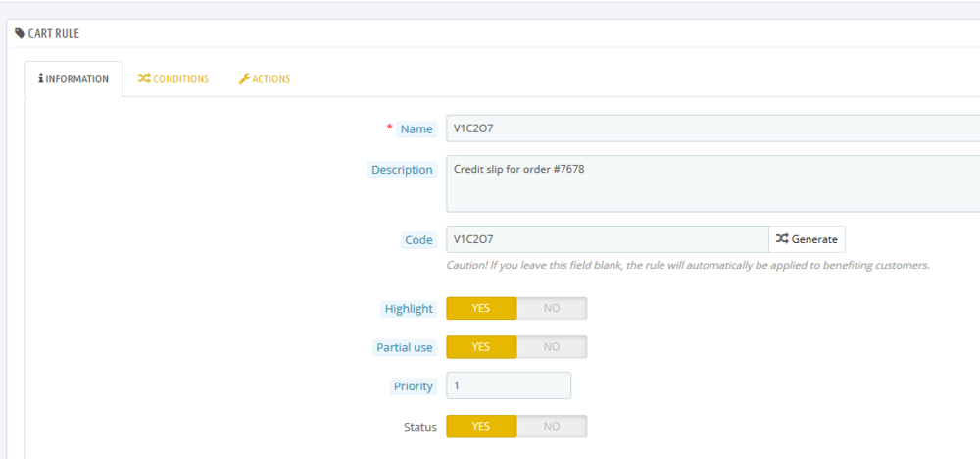Image resolution: width=980 pixels, height=459 pixels.
Task: Open the Actions tab
Action: 265,79
